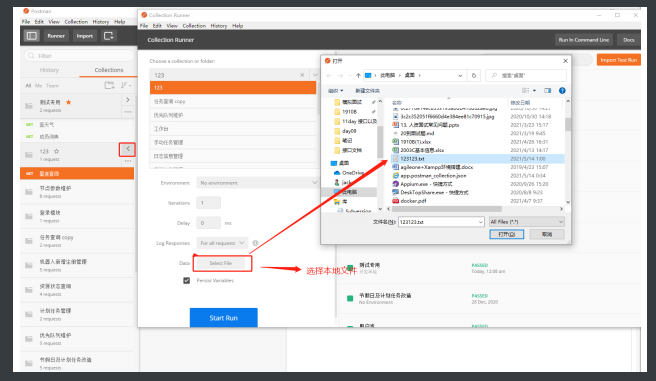Toggle the preview pane icon

click(x=547, y=90)
